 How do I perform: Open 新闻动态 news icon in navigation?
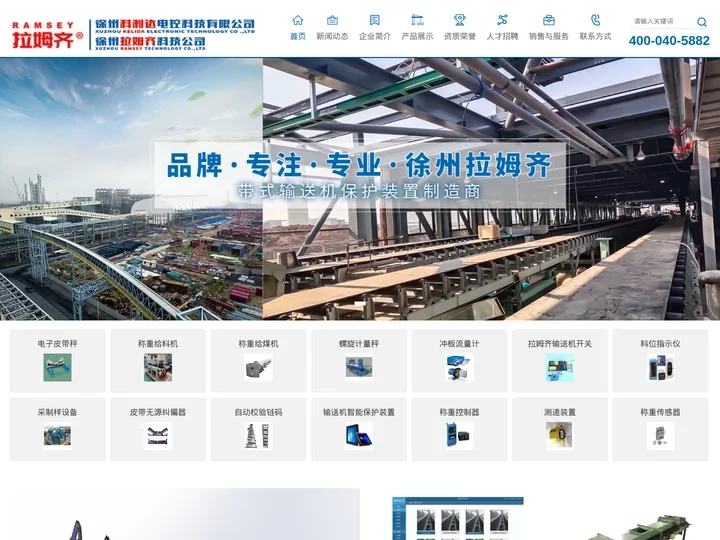click(332, 20)
